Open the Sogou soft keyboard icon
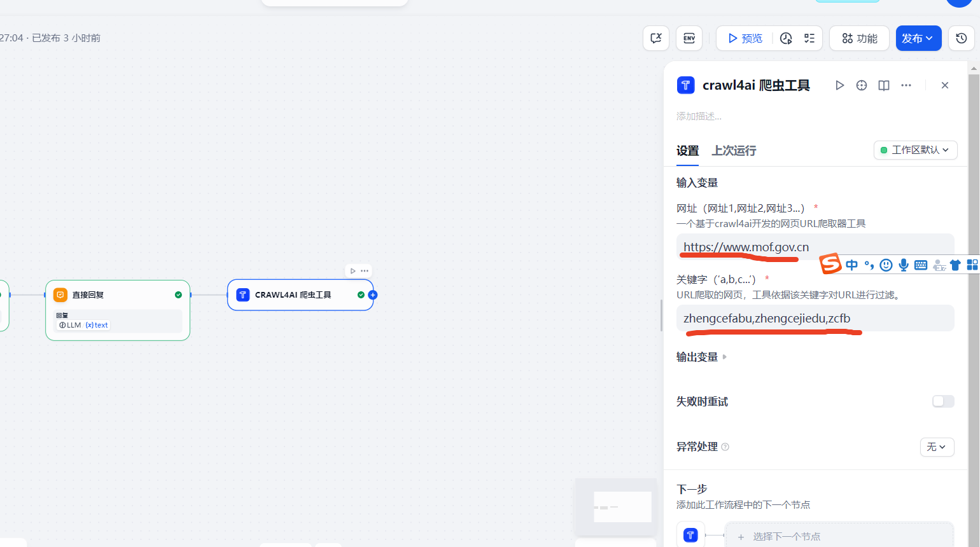The width and height of the screenshot is (980, 547). 921,265
